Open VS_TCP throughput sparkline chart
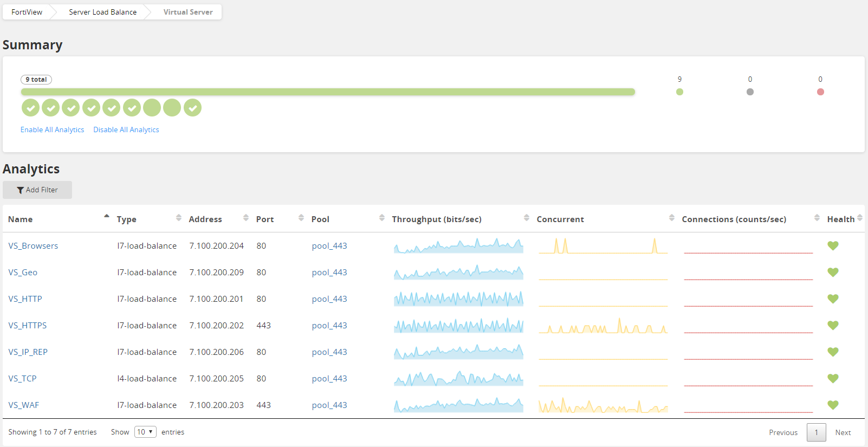 458,379
